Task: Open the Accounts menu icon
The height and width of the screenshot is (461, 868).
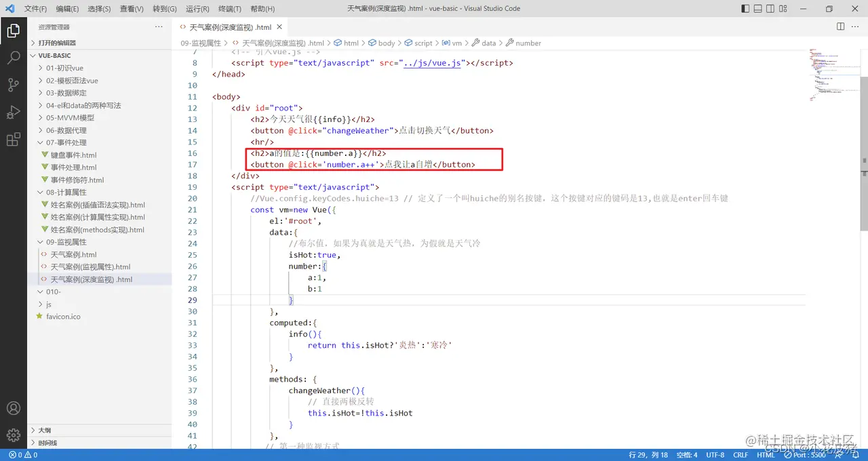Action: point(13,408)
